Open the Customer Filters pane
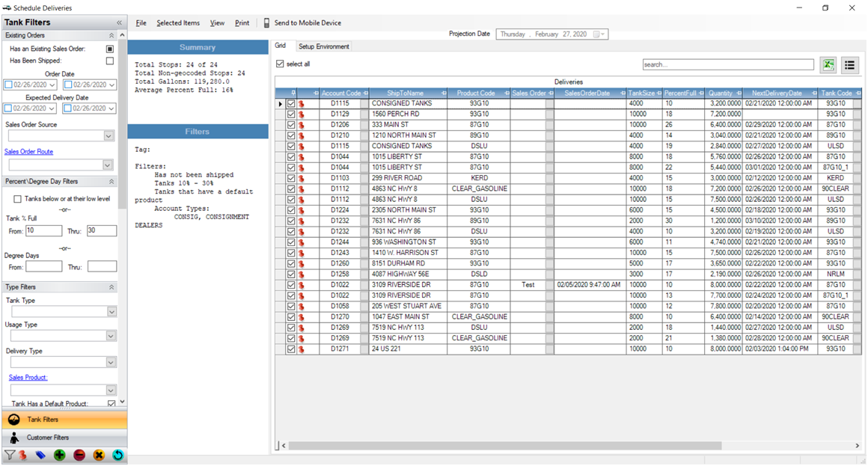The image size is (868, 466). point(64,438)
